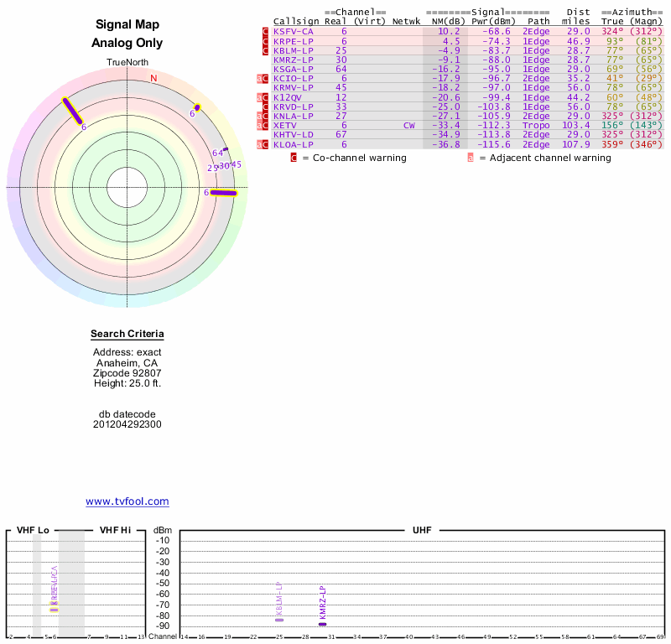Click the KHTV-LD callsign entry
The width and height of the screenshot is (671, 644).
click(294, 134)
